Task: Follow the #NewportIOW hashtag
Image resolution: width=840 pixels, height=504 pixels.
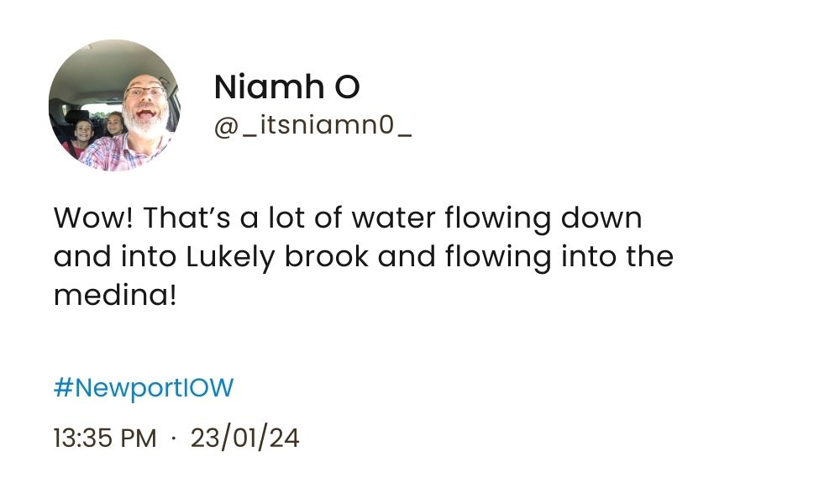Action: tap(144, 388)
